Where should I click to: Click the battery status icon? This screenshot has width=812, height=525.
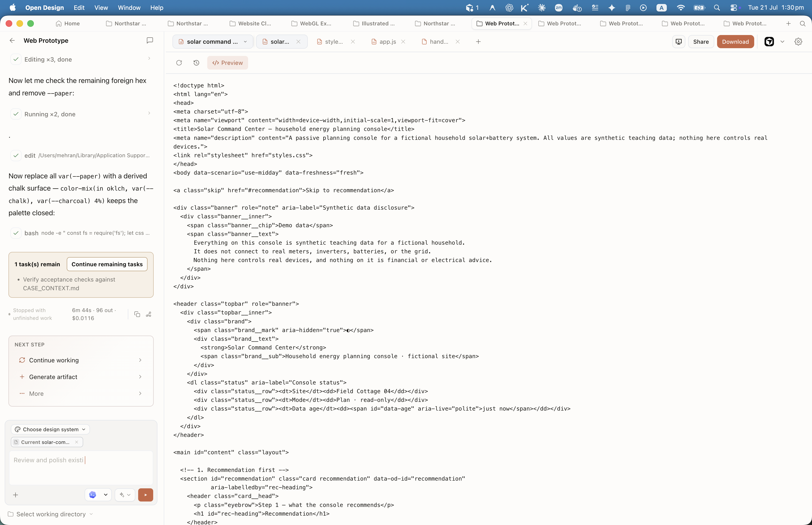pos(699,8)
